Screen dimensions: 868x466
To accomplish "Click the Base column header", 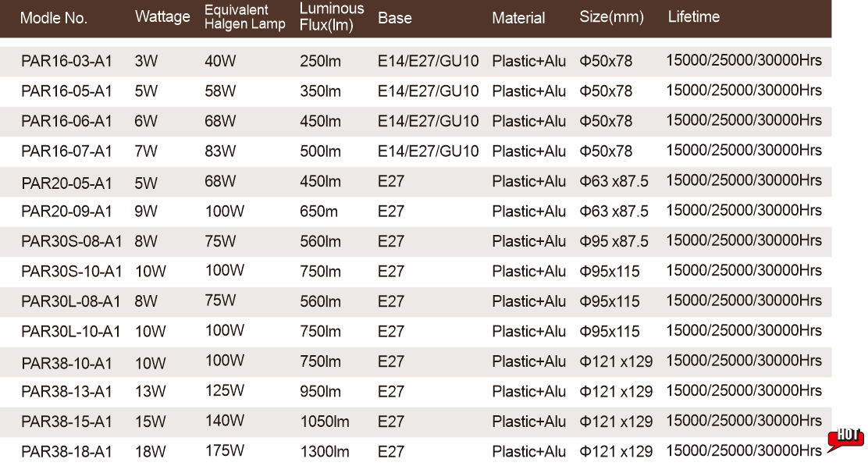I will point(395,19).
